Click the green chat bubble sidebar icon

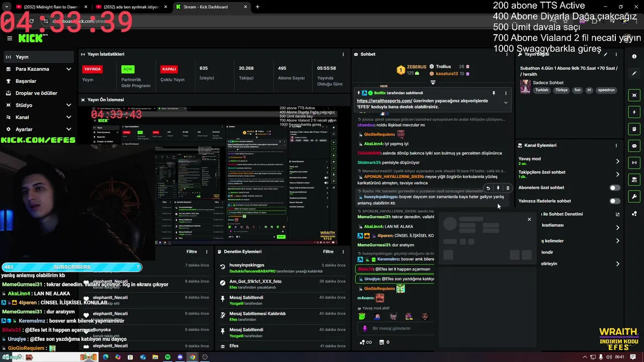(x=634, y=146)
